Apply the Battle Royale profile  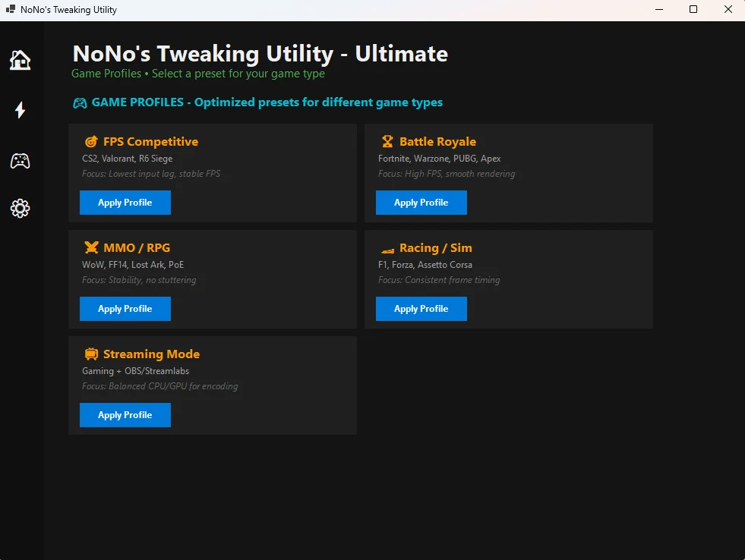421,203
